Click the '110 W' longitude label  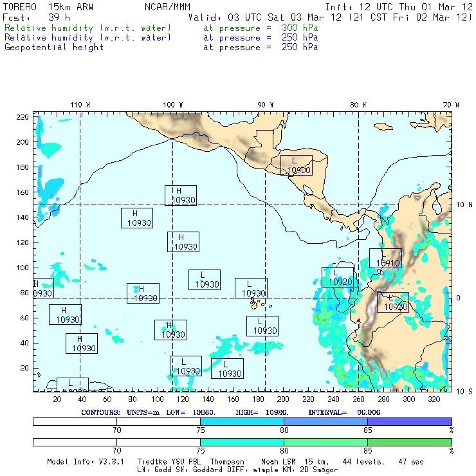(x=80, y=105)
